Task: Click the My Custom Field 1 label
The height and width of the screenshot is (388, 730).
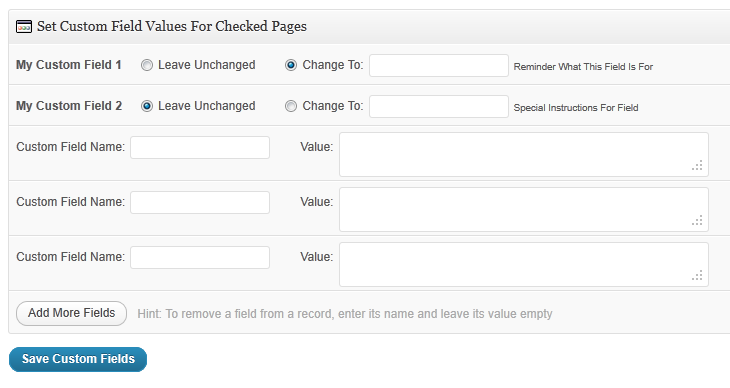Action: pos(69,65)
